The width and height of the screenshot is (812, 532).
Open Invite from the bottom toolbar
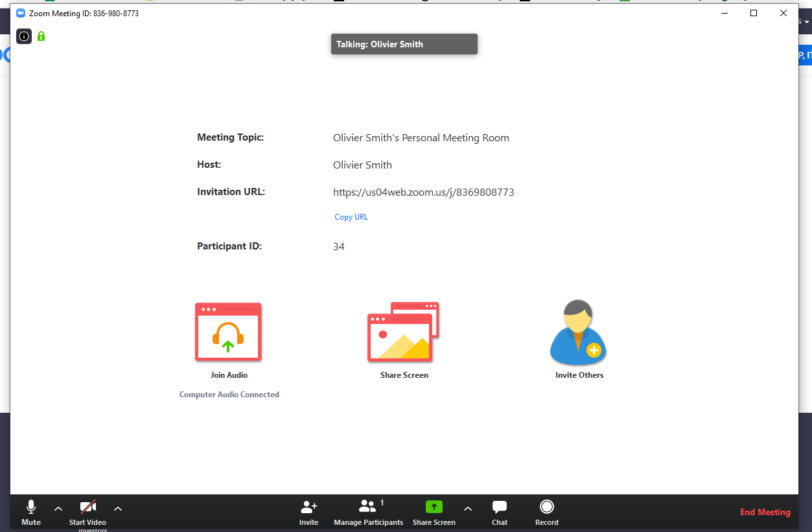point(309,513)
